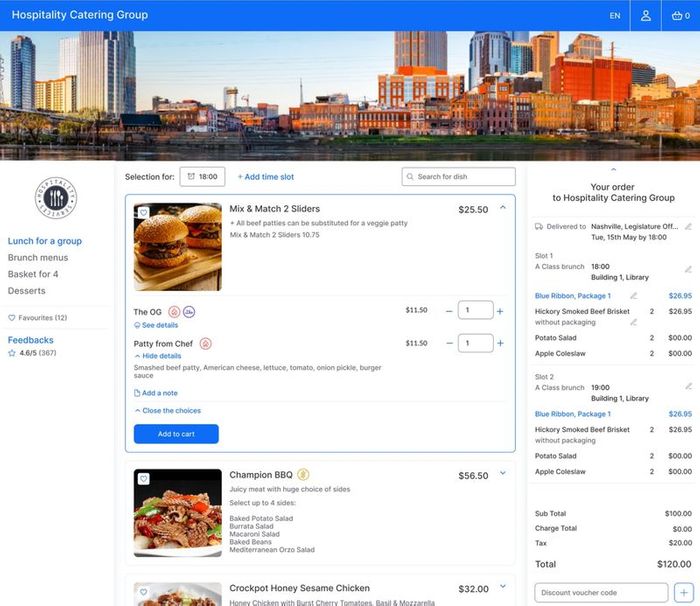Click Add time slot link
Viewport: 700px width, 606px height.
click(x=266, y=177)
